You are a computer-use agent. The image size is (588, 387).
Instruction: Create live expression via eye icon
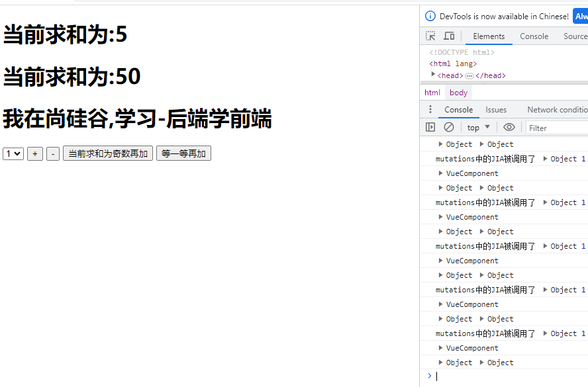(x=509, y=128)
